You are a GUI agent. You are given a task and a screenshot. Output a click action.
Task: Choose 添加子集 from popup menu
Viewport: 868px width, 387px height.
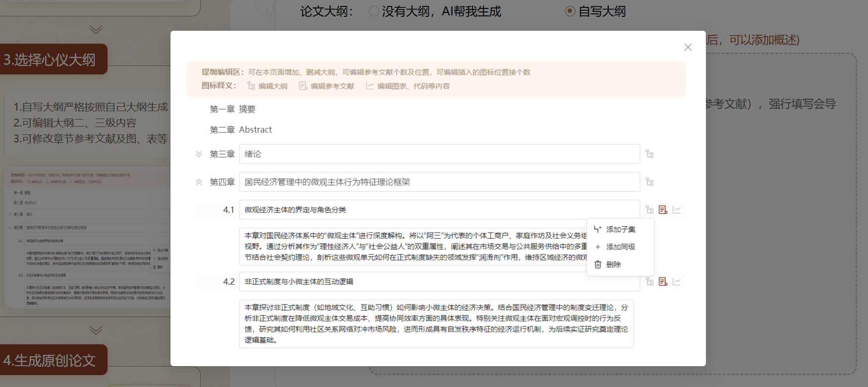[620, 229]
